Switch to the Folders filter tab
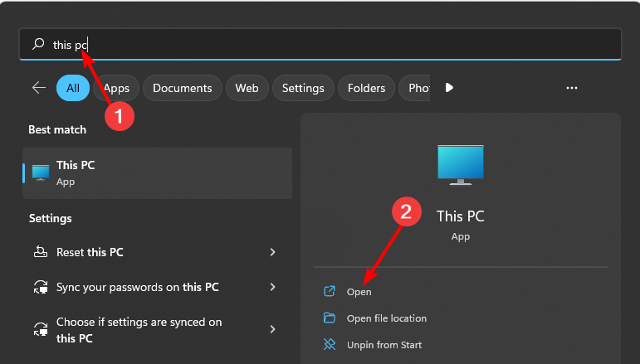 (x=367, y=88)
